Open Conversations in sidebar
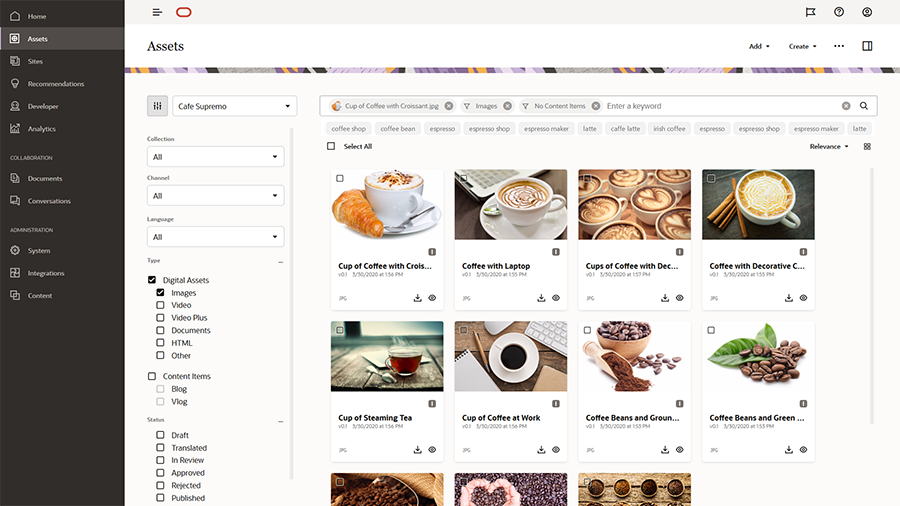900x506 pixels. (x=62, y=201)
